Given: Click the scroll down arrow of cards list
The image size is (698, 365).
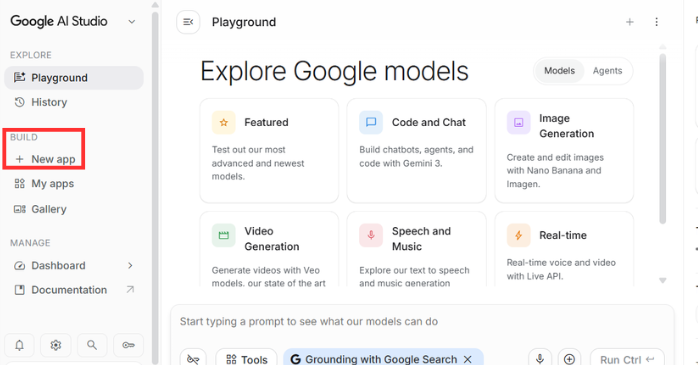Looking at the screenshot, I should [662, 280].
